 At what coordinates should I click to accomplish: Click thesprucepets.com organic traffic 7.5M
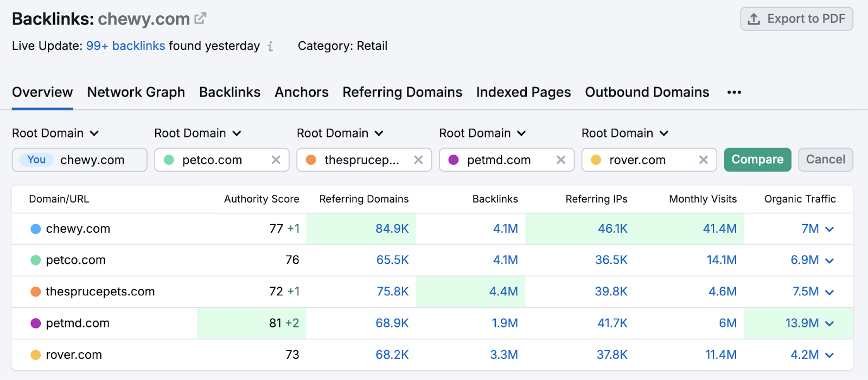806,292
